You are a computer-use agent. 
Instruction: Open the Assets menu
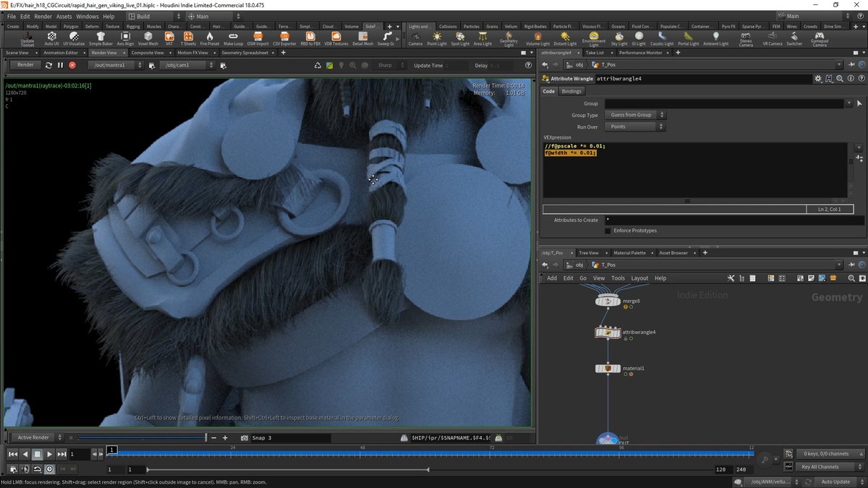click(64, 16)
